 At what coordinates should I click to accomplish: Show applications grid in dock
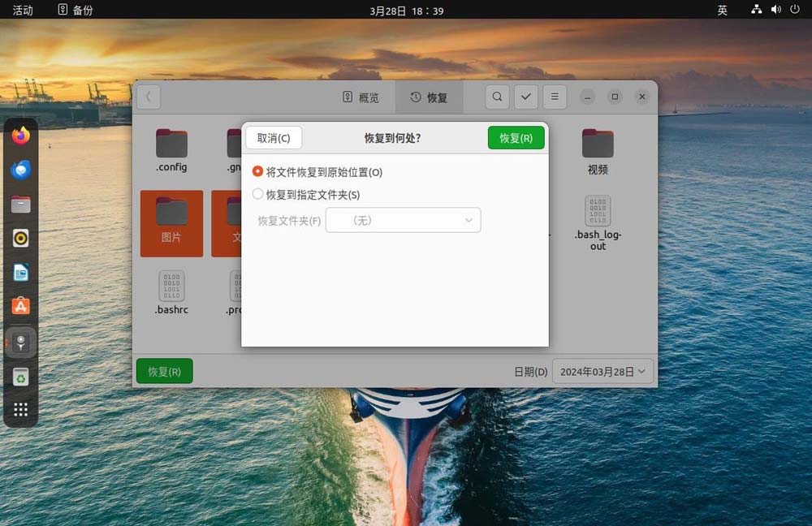tap(21, 409)
